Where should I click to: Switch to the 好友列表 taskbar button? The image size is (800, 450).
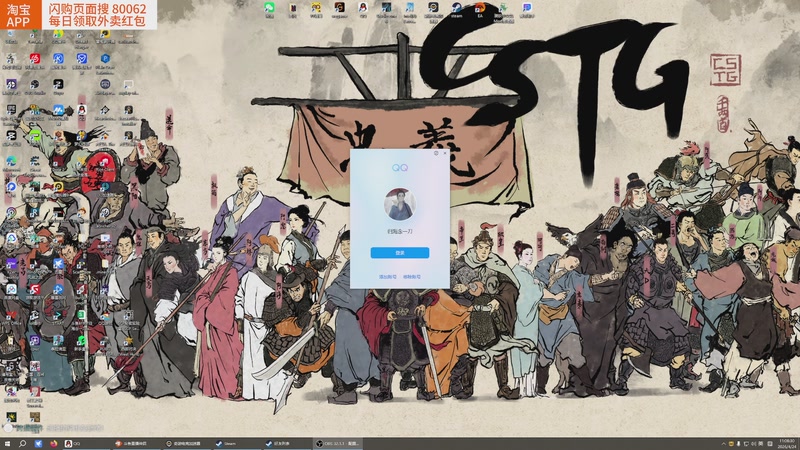[287, 444]
